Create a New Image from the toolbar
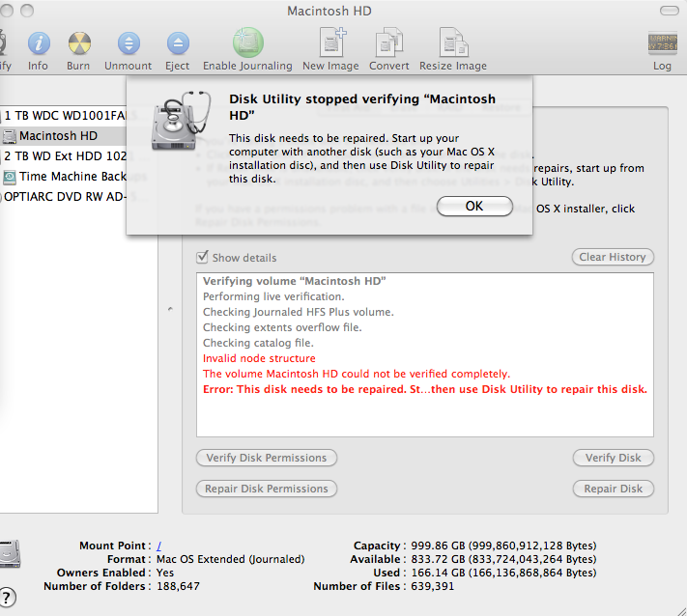This screenshot has width=687, height=616. [331, 42]
